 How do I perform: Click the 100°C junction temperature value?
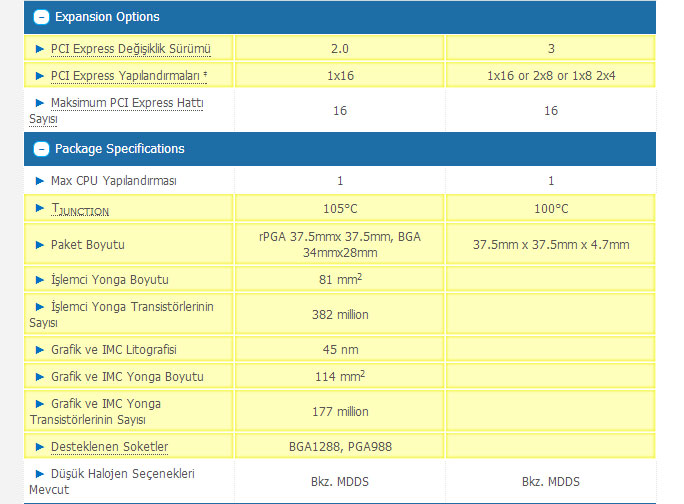[551, 209]
